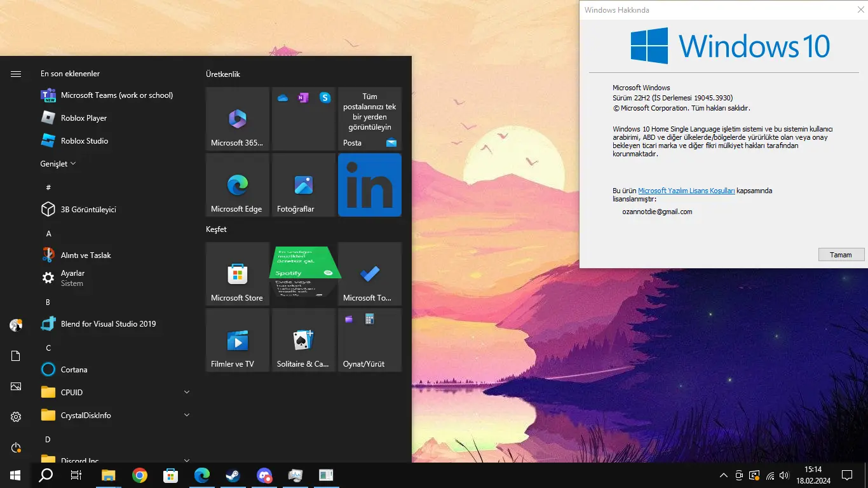The height and width of the screenshot is (488, 868).
Task: Open Task View on the taskbar
Action: [76, 475]
